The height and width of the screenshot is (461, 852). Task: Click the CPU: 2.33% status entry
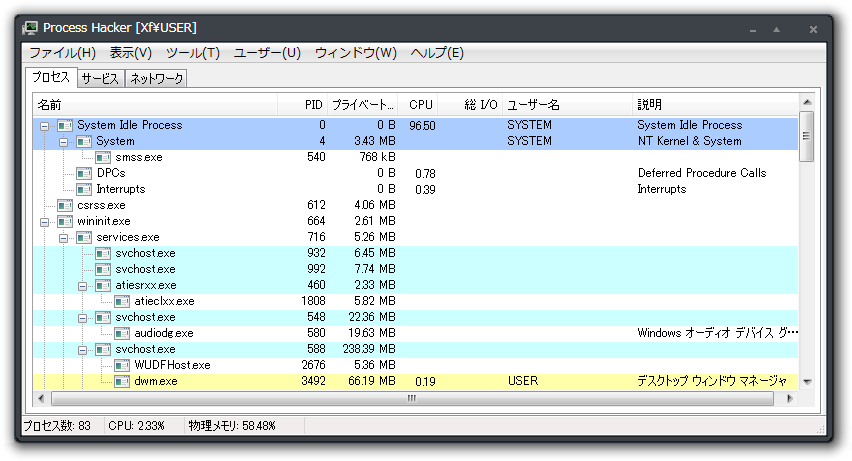click(136, 426)
